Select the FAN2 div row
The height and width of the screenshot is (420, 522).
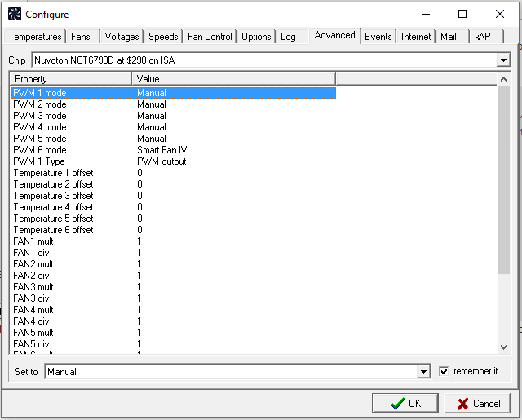click(174, 276)
